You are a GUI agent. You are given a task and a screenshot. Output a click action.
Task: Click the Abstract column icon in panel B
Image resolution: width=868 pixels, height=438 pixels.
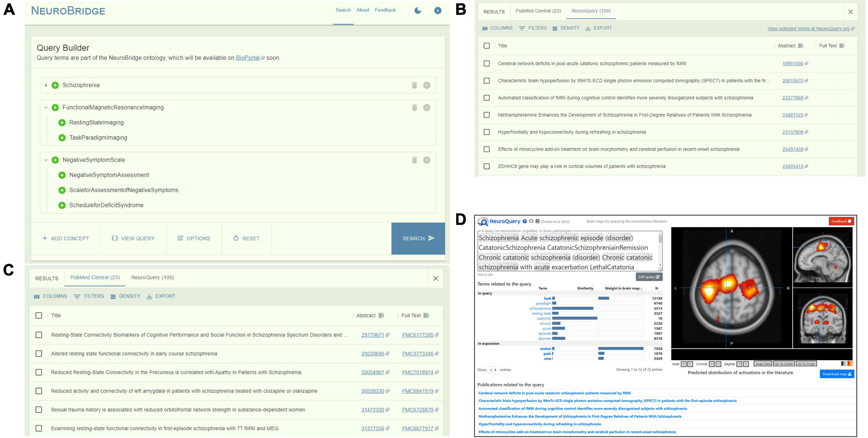(x=801, y=46)
